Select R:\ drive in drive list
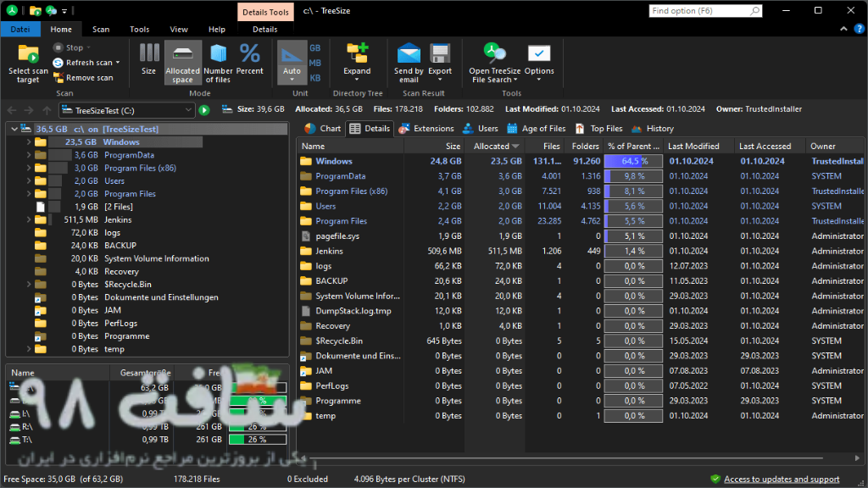 point(147,427)
